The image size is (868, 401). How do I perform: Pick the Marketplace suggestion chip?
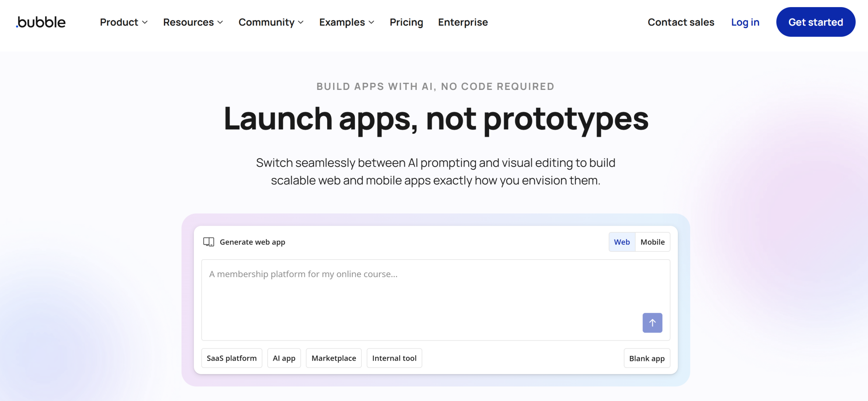(x=334, y=358)
